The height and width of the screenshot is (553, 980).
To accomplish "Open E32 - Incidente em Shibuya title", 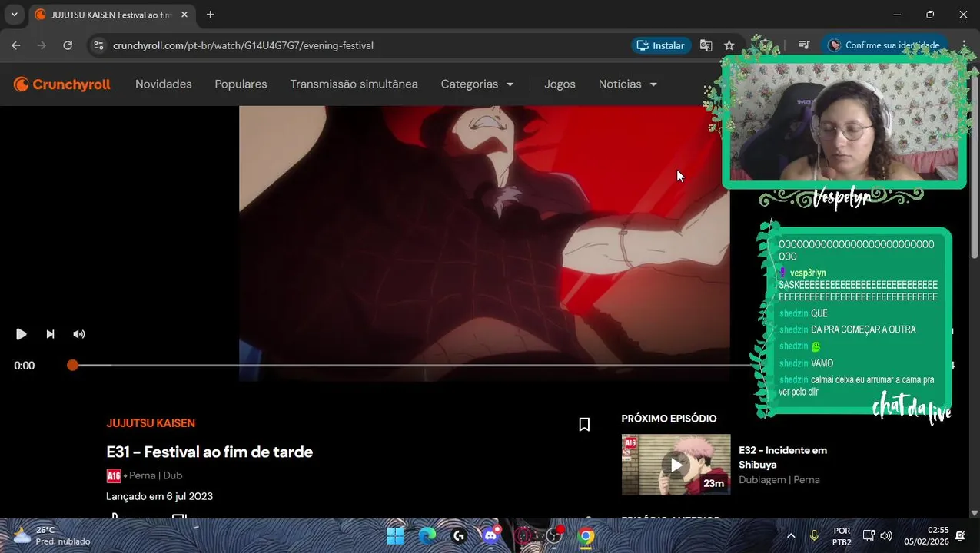I will (x=782, y=457).
